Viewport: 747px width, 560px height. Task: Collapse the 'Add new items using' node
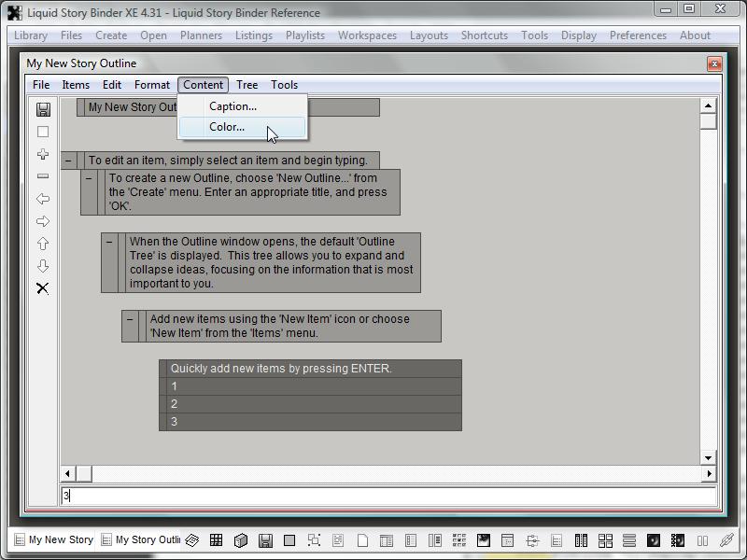130,319
